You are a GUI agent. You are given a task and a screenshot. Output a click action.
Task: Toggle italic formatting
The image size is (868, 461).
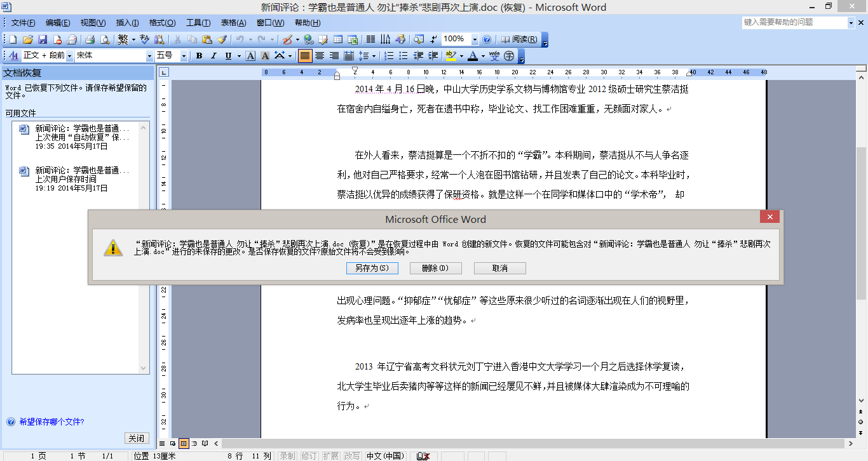[x=214, y=56]
